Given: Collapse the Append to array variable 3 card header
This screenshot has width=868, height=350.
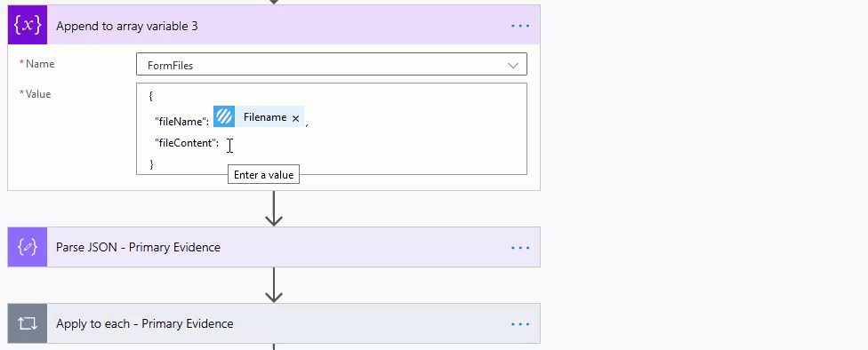Looking at the screenshot, I should pyautogui.click(x=273, y=26).
